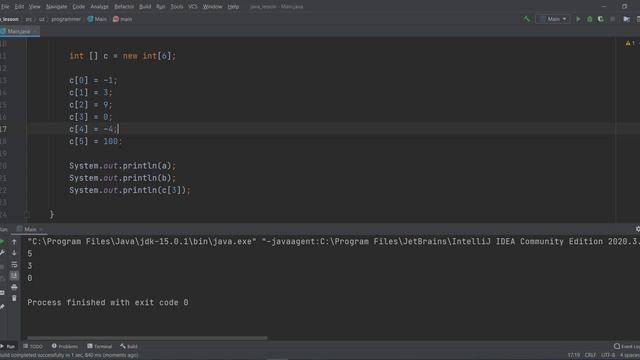Open the Terminal tool window
The image size is (640, 360).
point(100,346)
